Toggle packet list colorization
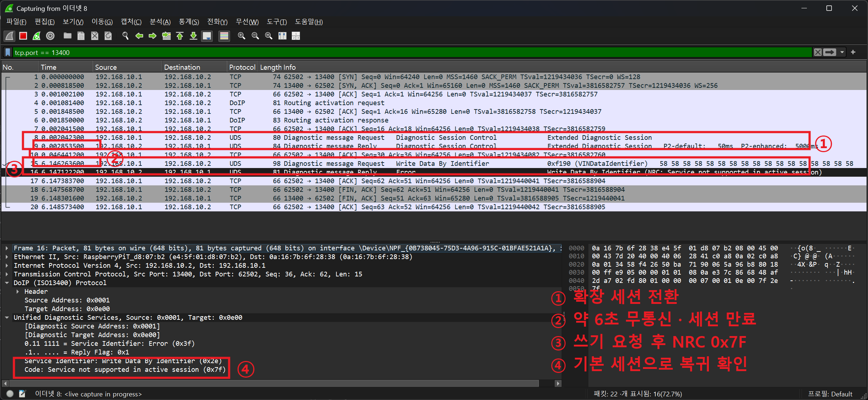The width and height of the screenshot is (868, 400). (224, 36)
